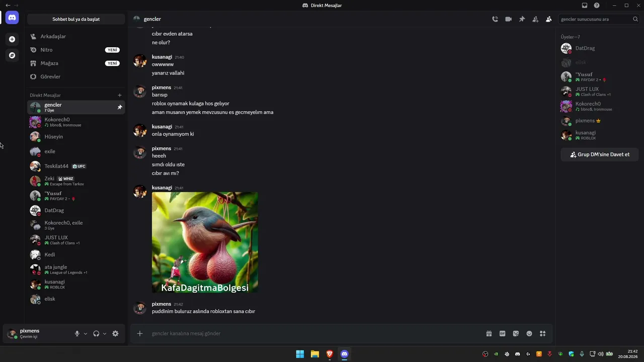Open the emoji picker
Image resolution: width=644 pixels, height=362 pixels.
[529, 333]
